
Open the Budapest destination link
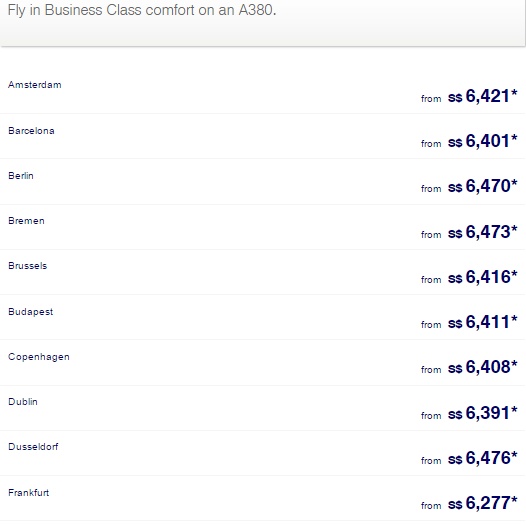[31, 312]
